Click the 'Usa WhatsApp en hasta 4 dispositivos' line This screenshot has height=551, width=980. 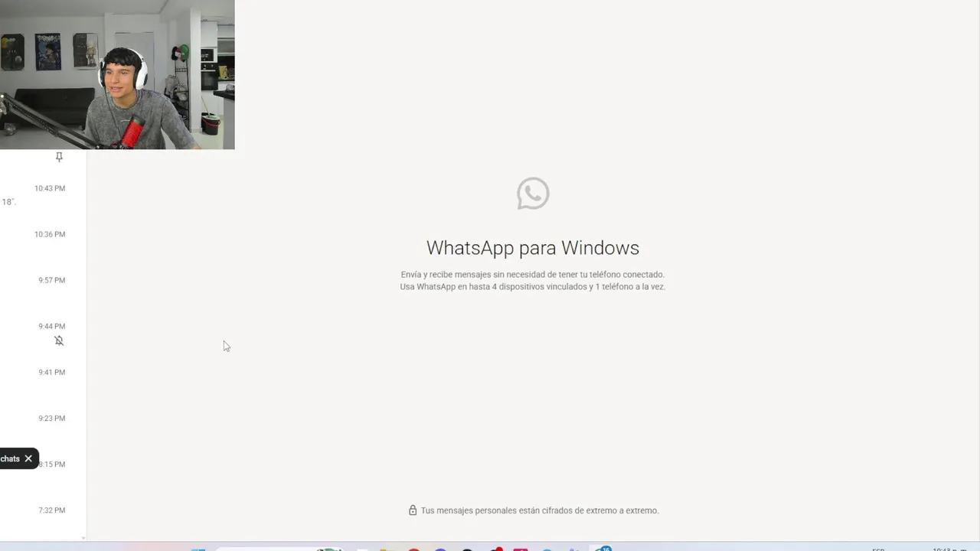(533, 287)
